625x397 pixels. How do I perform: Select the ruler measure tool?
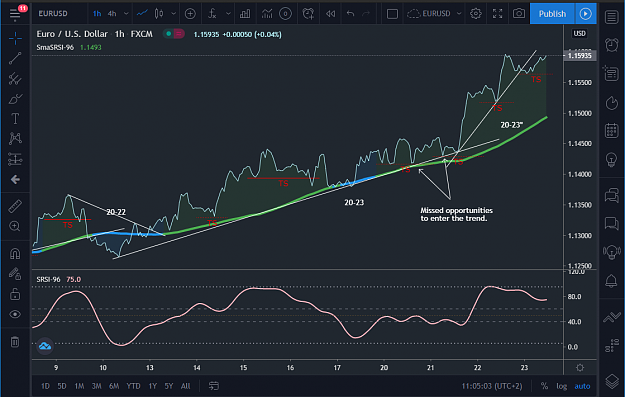(x=15, y=206)
